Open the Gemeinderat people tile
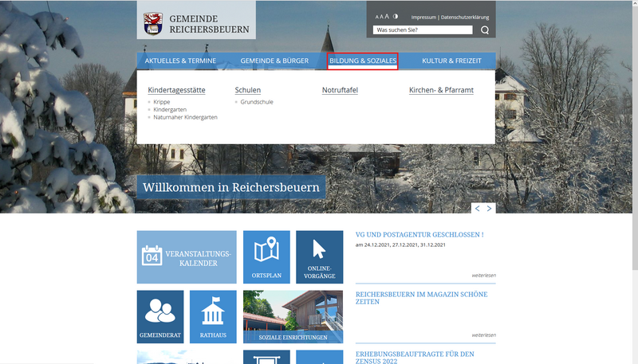Viewport: 638px width, 364px height. (159, 316)
